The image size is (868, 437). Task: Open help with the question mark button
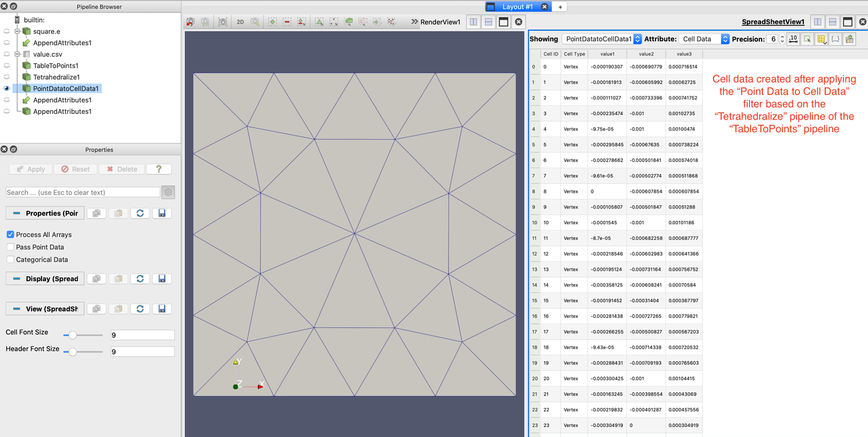pyautogui.click(x=159, y=169)
